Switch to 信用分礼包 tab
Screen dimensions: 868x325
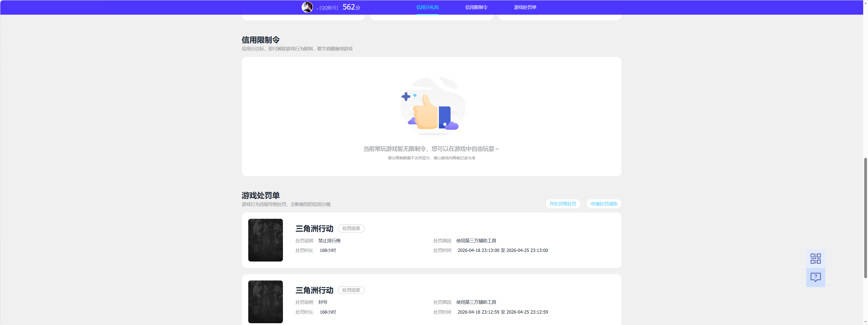tap(427, 7)
